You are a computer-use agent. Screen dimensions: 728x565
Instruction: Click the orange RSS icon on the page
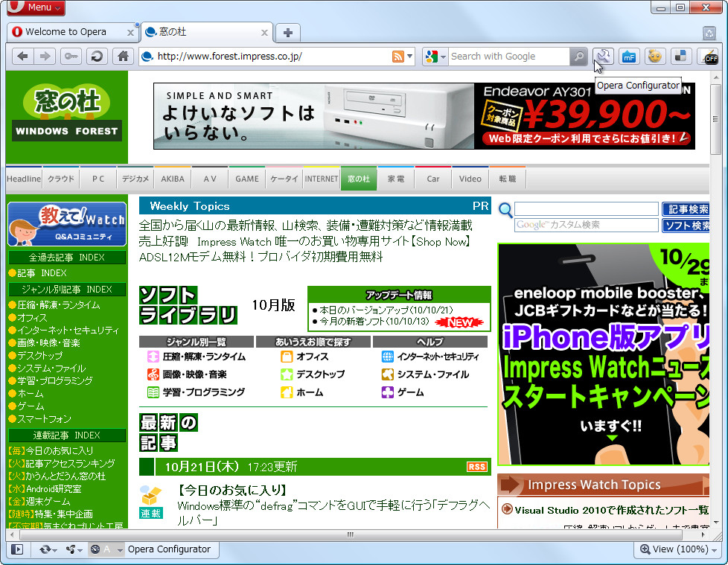(476, 467)
